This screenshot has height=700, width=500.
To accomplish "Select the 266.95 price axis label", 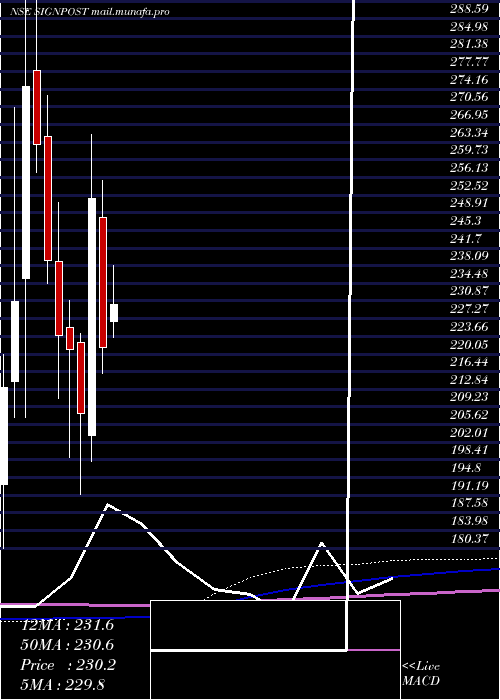I will pyautogui.click(x=469, y=114).
